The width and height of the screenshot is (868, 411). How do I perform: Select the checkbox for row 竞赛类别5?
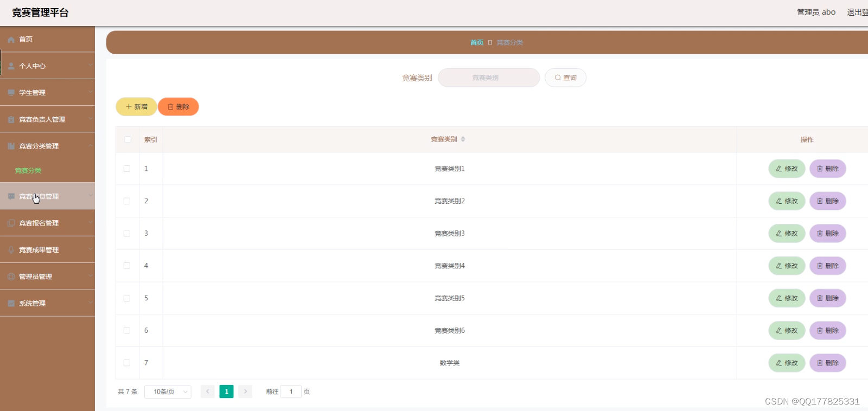[x=127, y=298]
